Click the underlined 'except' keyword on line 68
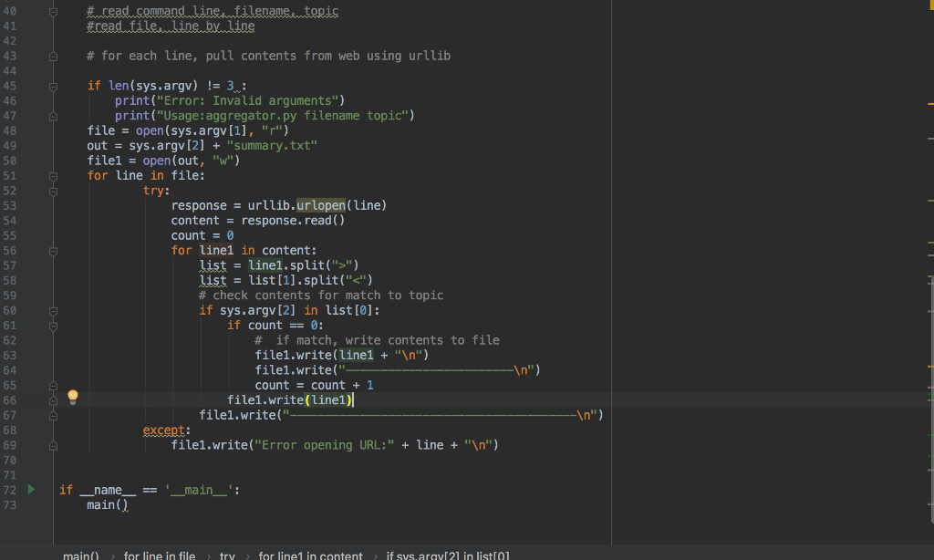 click(164, 430)
